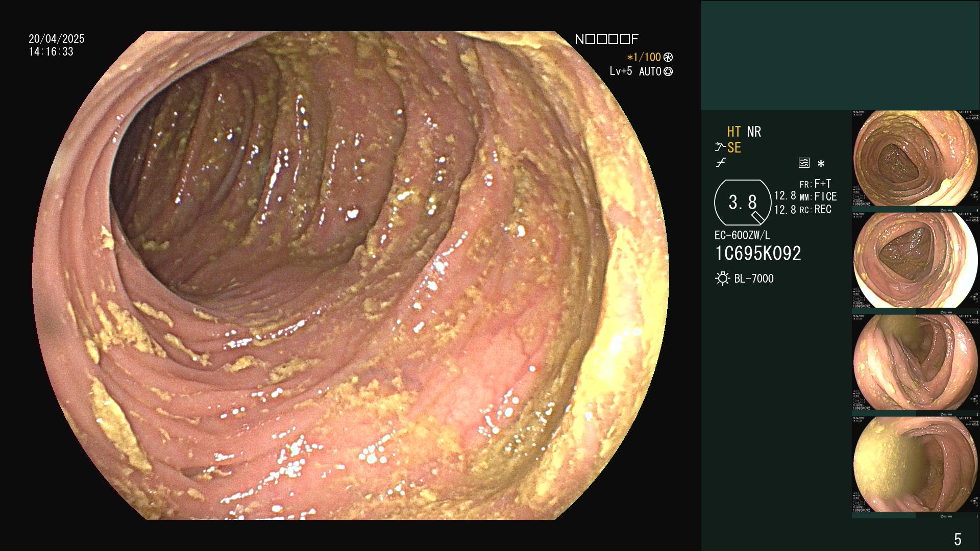Click the MM: FICE mode setting
Viewport: 980px width, 551px height.
[818, 196]
